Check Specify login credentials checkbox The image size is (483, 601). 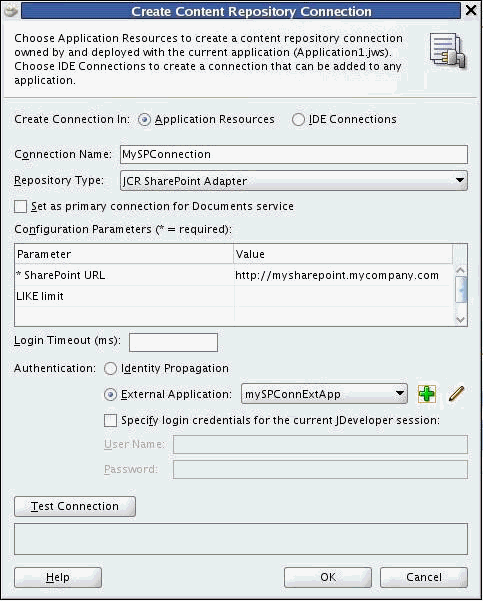point(110,420)
